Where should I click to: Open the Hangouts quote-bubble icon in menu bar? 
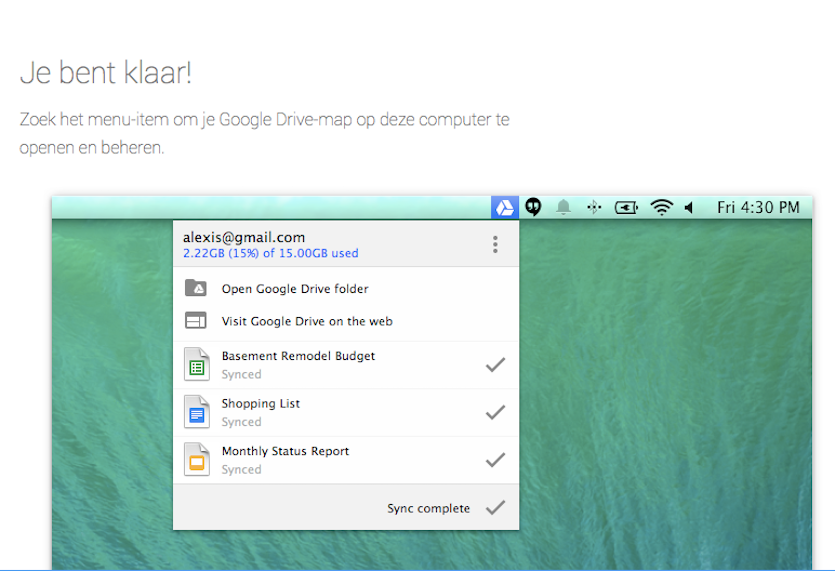(533, 207)
